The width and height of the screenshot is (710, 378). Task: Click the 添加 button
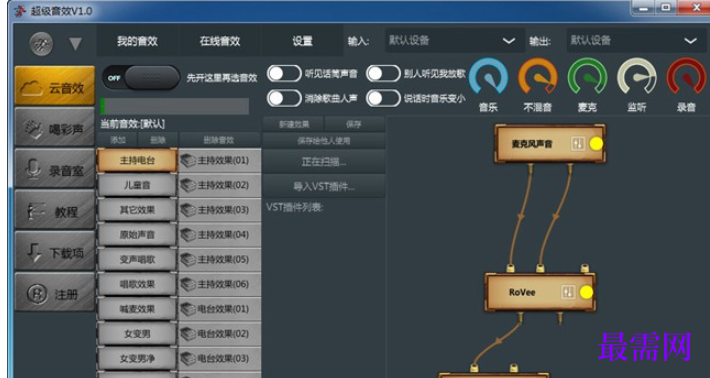point(118,140)
